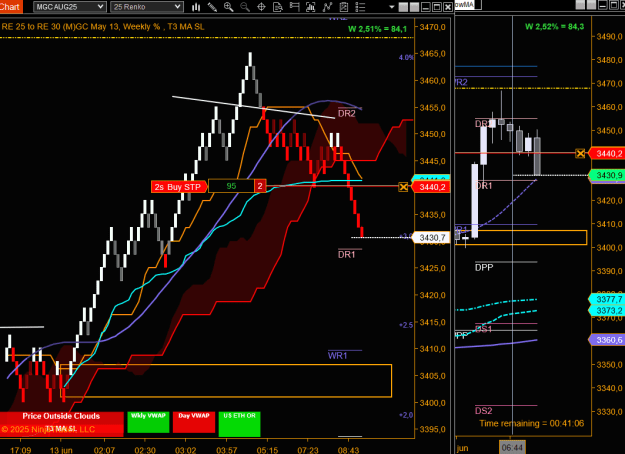This screenshot has width=625, height=454.
Task: Open the Data Series icon
Action: [x=311, y=7]
